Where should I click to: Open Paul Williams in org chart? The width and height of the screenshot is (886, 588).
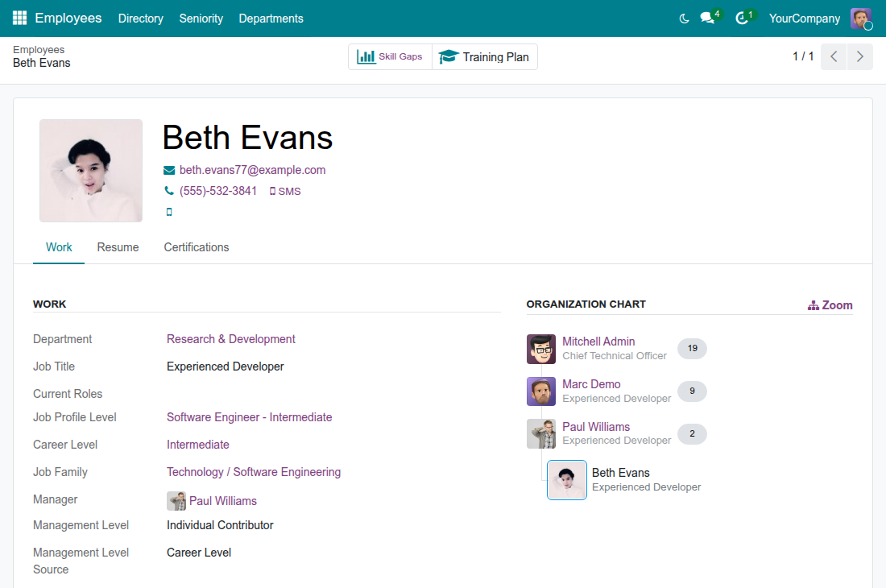[596, 427]
